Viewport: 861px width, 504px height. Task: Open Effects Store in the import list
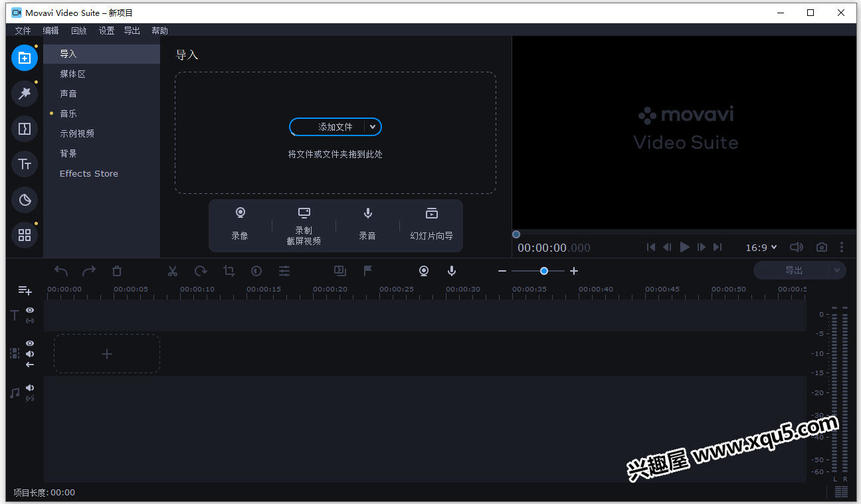tap(102, 173)
